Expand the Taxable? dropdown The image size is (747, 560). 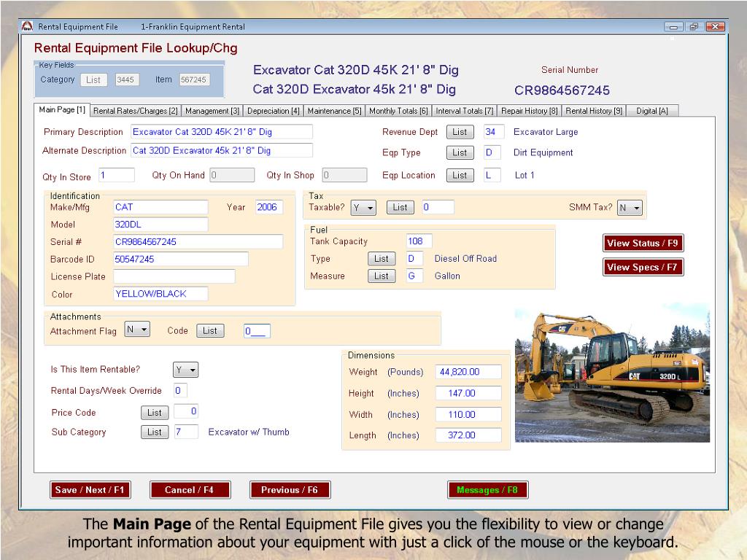click(363, 208)
